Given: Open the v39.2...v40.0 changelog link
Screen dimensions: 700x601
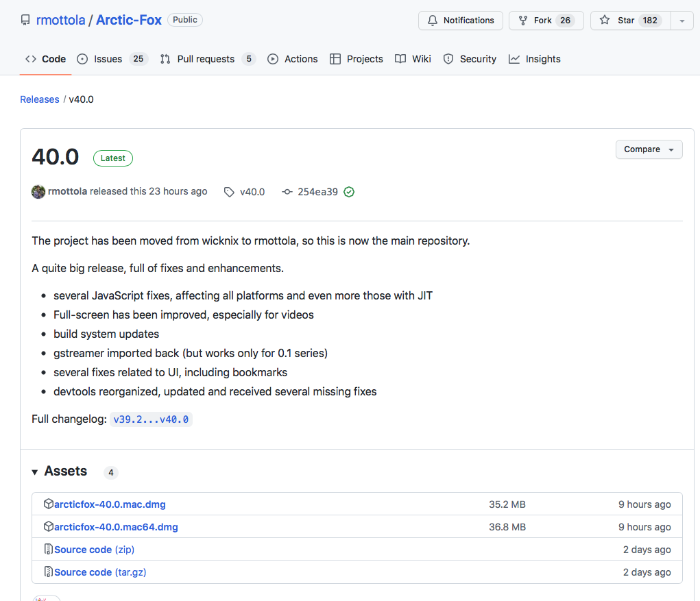Looking at the screenshot, I should pos(151,419).
